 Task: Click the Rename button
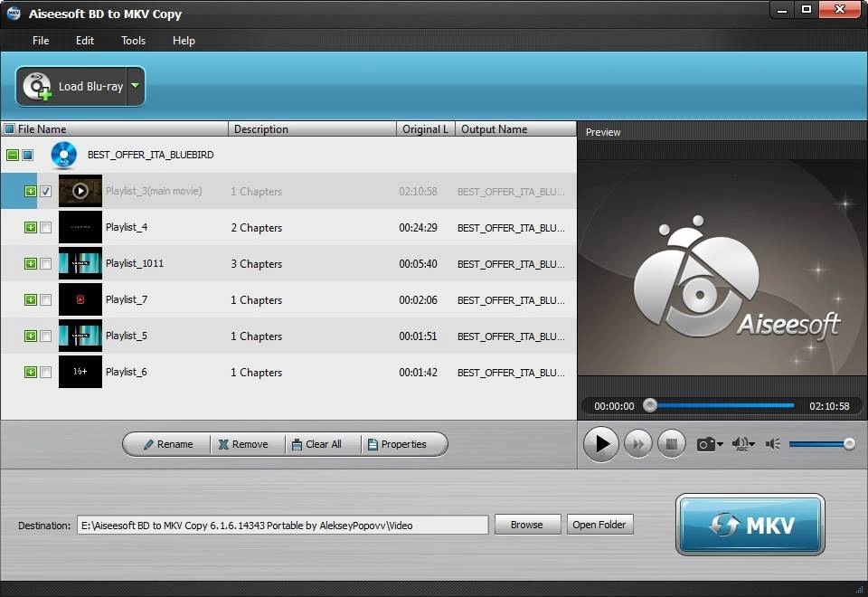(x=168, y=444)
